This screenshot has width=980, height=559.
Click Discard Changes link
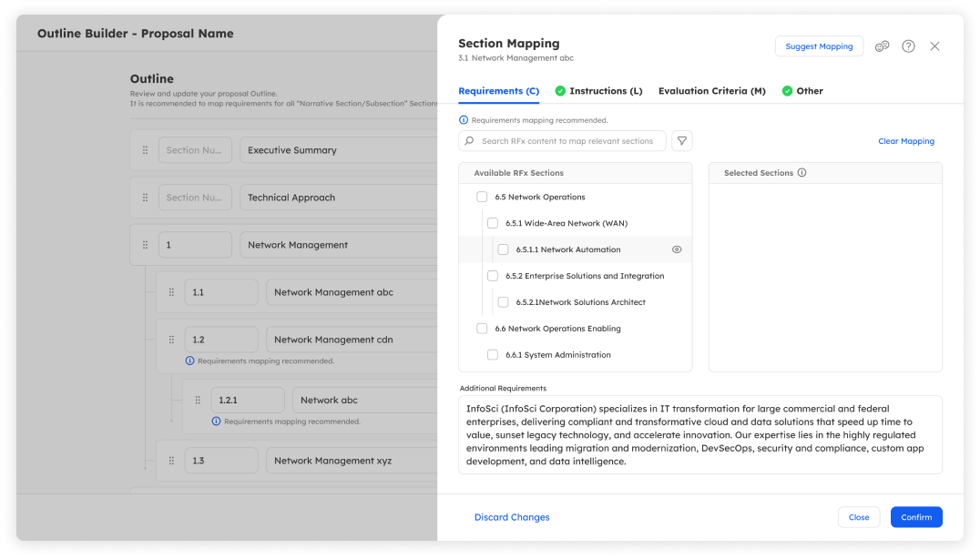(512, 517)
